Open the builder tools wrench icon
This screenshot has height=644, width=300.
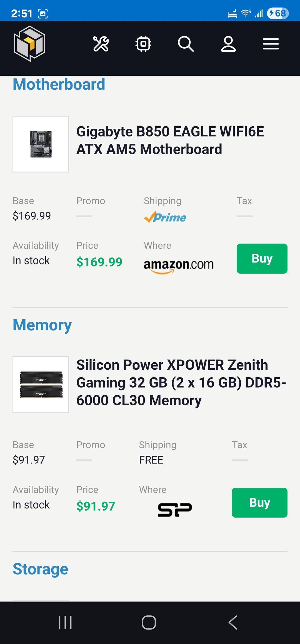tap(101, 44)
